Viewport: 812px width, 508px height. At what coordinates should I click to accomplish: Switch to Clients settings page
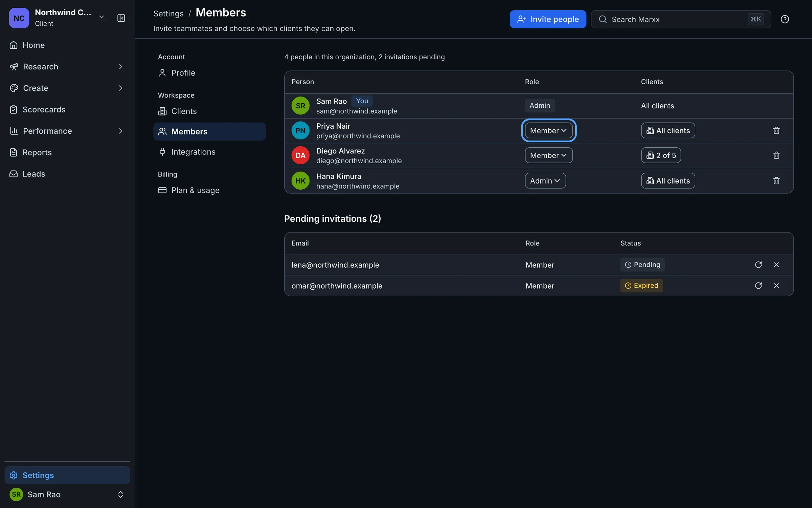209,111
